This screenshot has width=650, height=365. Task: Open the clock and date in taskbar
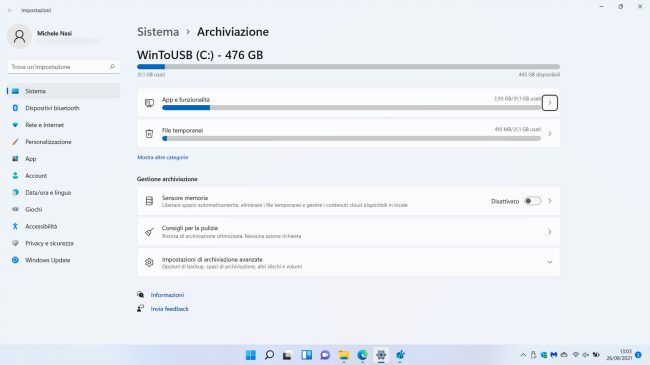tap(619, 355)
